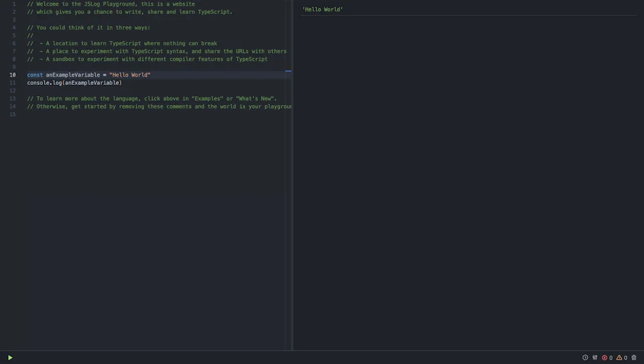
Task: Click the warning counter showing zero warnings
Action: tap(625, 357)
